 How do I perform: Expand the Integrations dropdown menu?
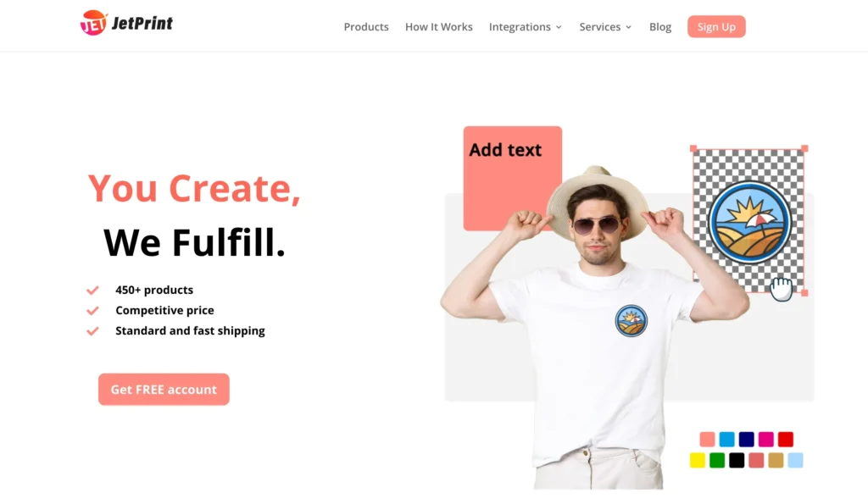[526, 26]
